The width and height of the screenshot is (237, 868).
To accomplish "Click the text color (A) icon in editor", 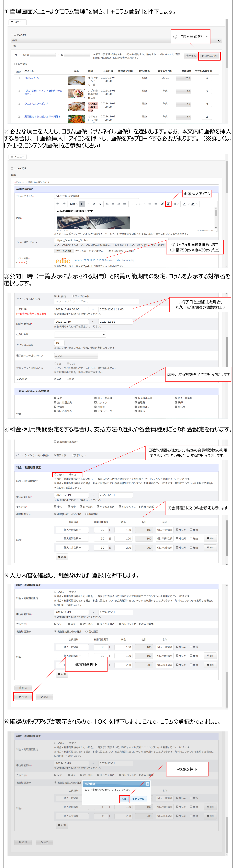I will point(184,204).
